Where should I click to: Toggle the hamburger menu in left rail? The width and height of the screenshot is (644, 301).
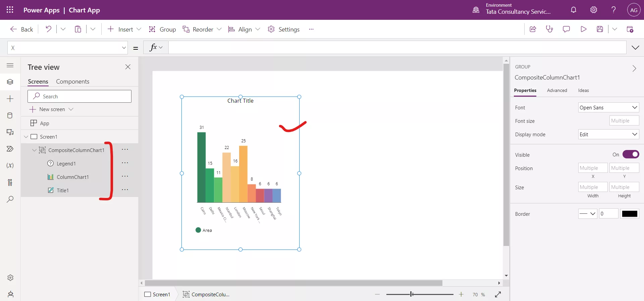point(10,65)
